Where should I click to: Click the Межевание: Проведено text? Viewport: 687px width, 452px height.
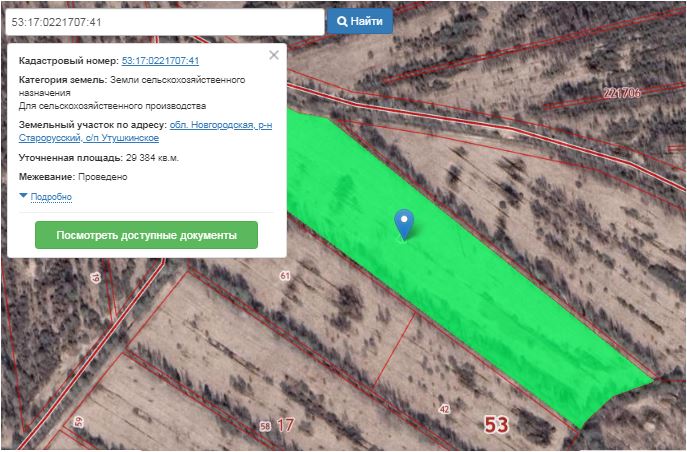[73, 177]
